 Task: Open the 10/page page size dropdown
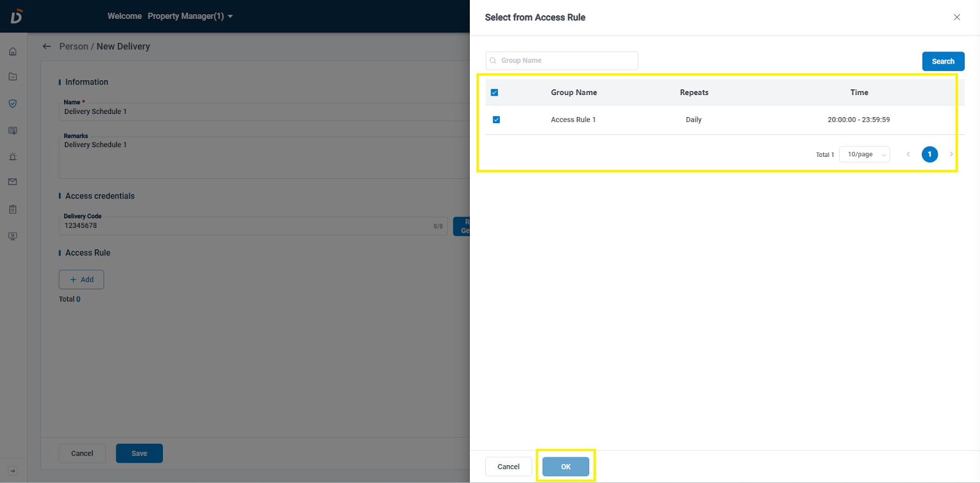click(x=864, y=154)
